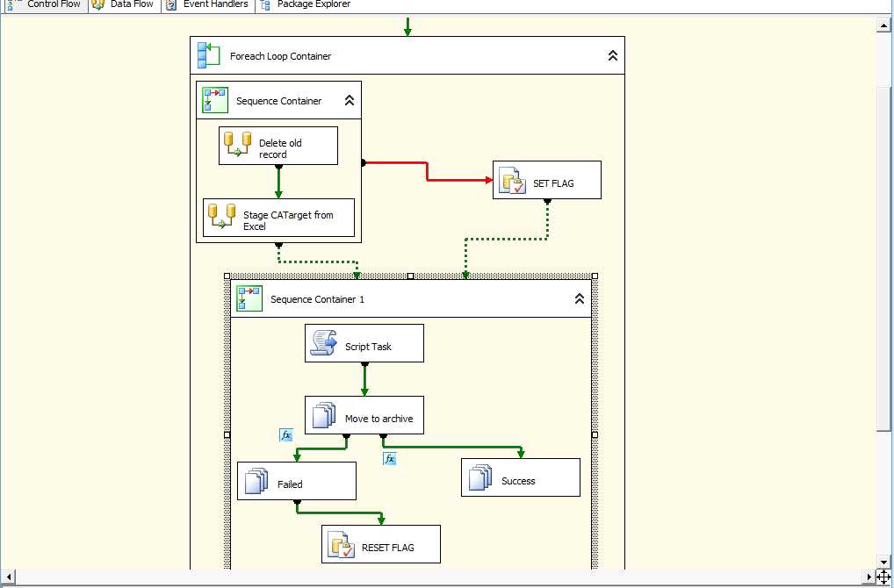Click the Foreach Loop Container icon
Image resolution: width=894 pixels, height=588 pixels.
(x=208, y=55)
